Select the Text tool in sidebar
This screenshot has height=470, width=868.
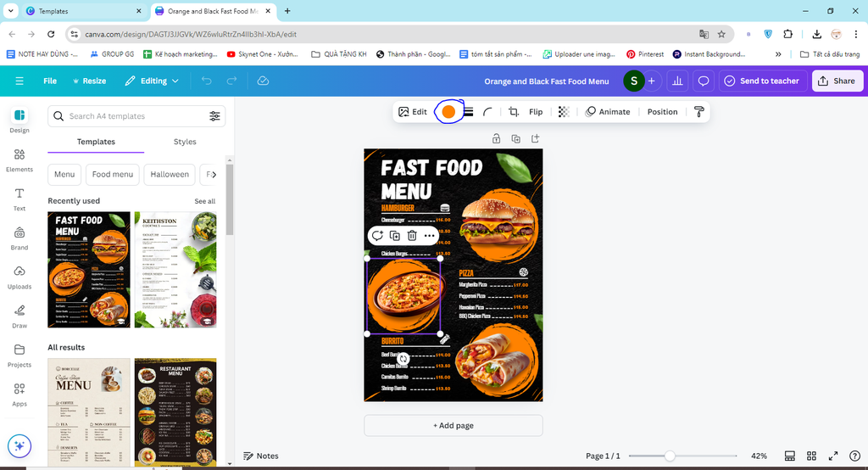pos(19,199)
